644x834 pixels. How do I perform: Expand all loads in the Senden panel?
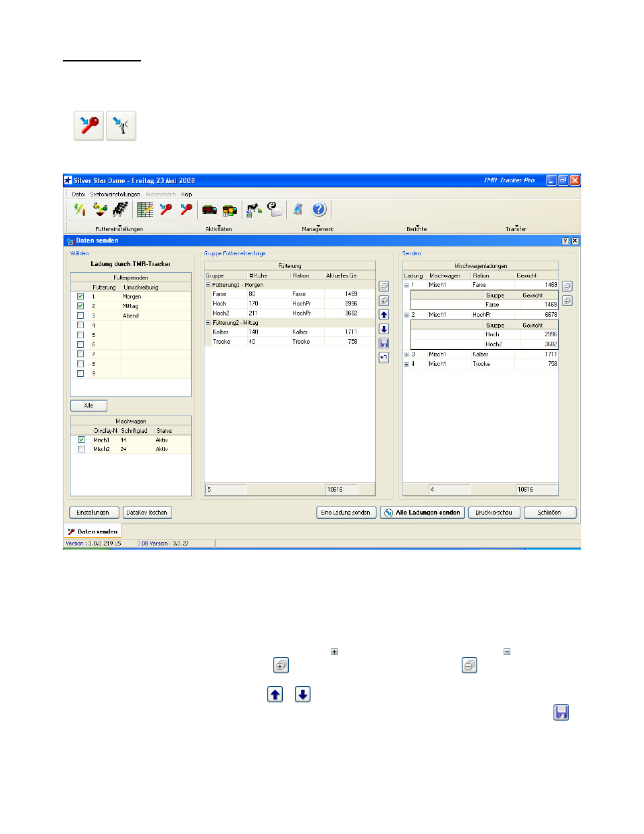click(x=567, y=301)
